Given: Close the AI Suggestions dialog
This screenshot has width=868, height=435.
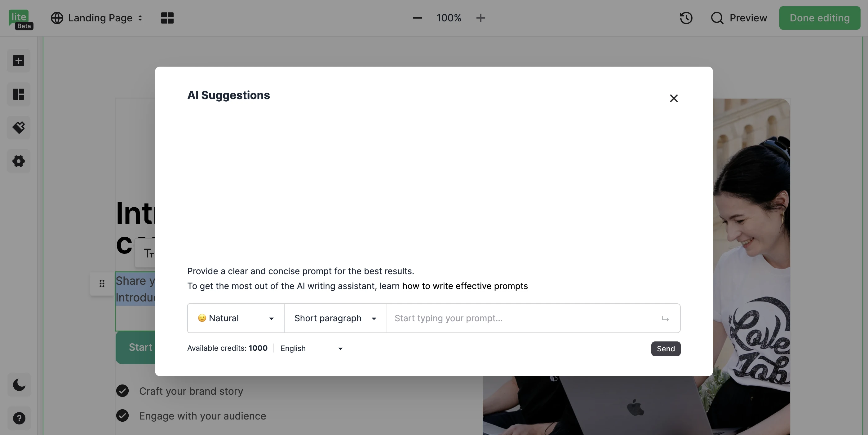Looking at the screenshot, I should pyautogui.click(x=674, y=98).
